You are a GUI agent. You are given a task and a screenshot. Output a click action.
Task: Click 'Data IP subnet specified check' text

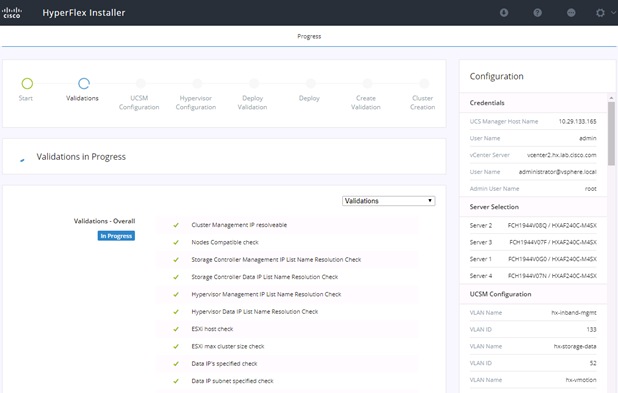point(232,381)
